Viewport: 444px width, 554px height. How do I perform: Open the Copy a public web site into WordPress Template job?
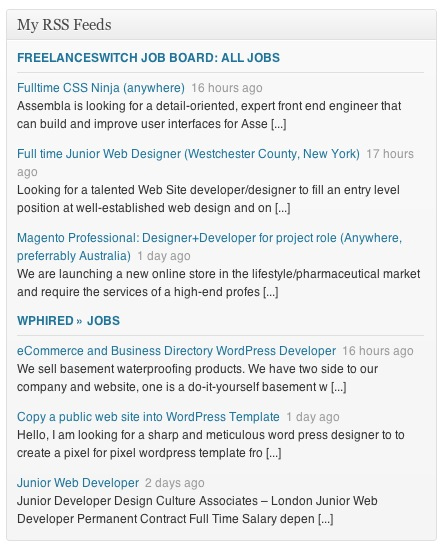[148, 417]
